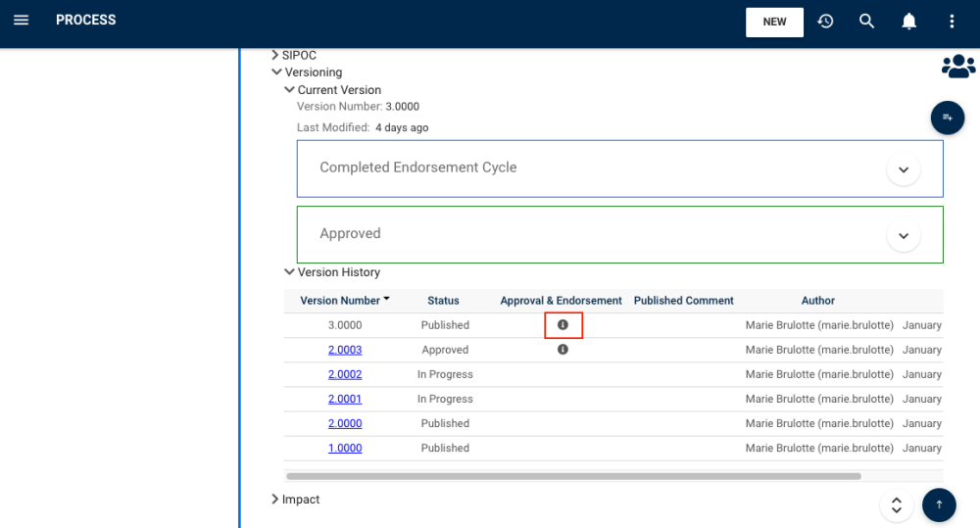Image resolution: width=980 pixels, height=528 pixels.
Task: Open the history clock icon
Action: pos(825,22)
